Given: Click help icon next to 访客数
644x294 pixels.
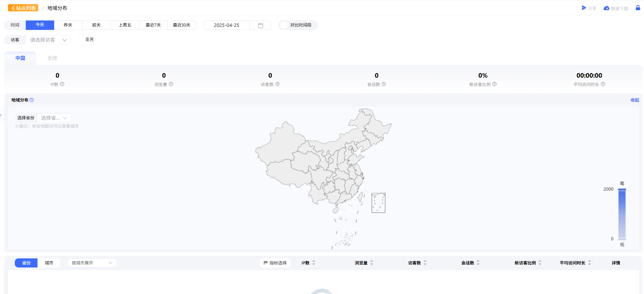Looking at the screenshot, I should click(277, 84).
